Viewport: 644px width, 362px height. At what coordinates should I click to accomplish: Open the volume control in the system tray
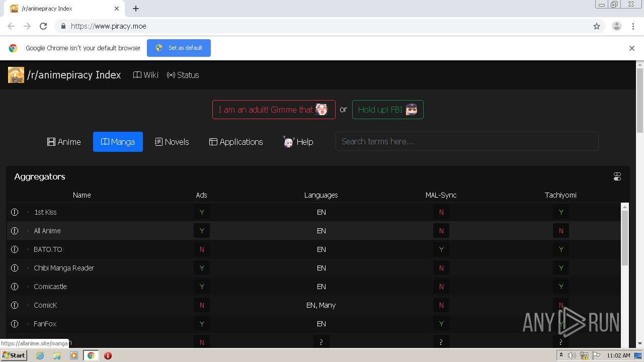pyautogui.click(x=572, y=355)
